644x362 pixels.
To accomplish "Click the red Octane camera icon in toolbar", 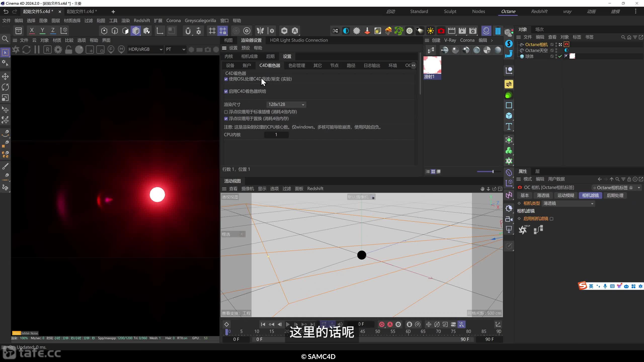I will pyautogui.click(x=441, y=31).
